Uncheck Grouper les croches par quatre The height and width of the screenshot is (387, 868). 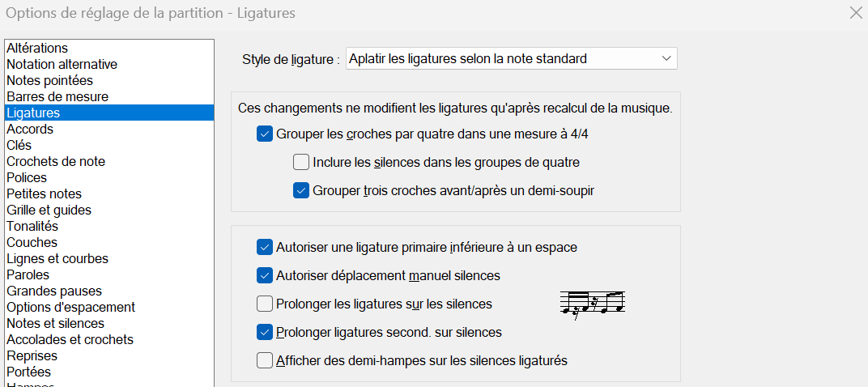click(x=265, y=134)
